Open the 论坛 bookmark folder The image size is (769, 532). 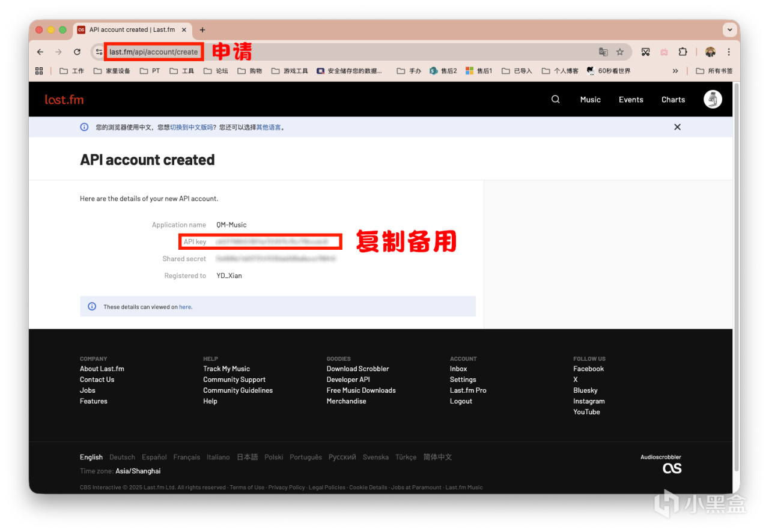pos(216,71)
